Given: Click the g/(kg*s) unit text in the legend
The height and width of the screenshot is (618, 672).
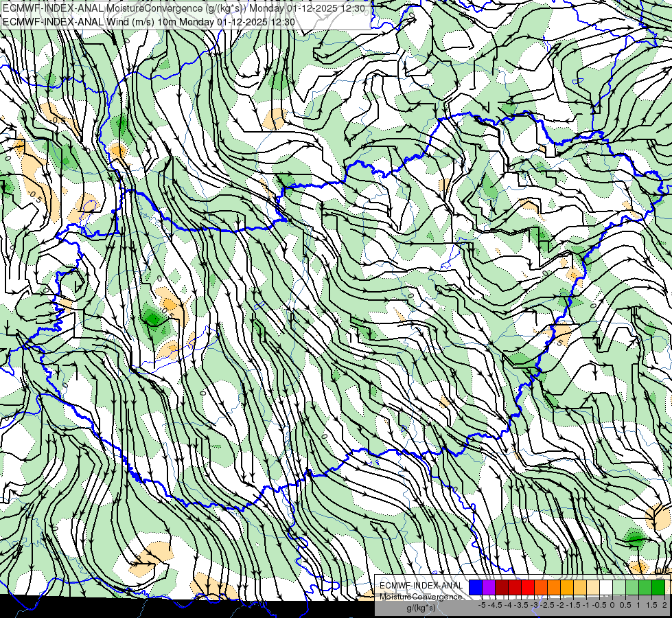Looking at the screenshot, I should pos(421,608).
